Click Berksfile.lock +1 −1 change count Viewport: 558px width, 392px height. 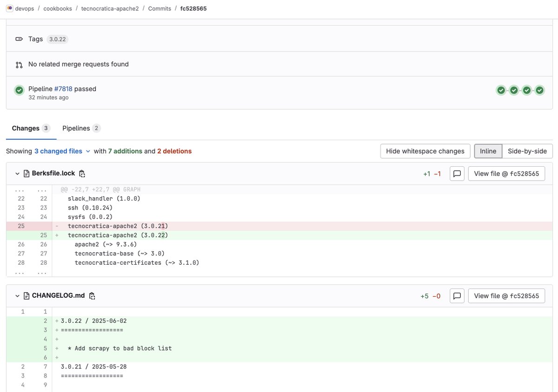(x=432, y=174)
